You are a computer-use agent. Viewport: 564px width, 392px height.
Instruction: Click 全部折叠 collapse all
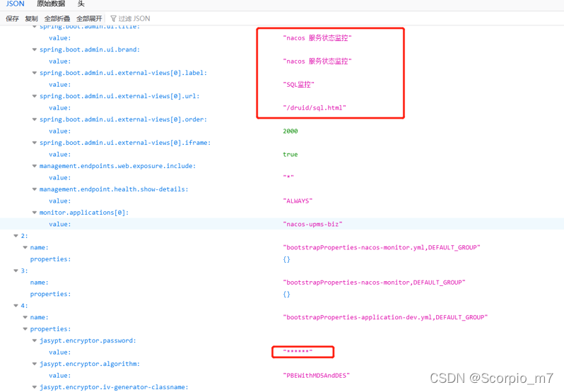(x=57, y=18)
